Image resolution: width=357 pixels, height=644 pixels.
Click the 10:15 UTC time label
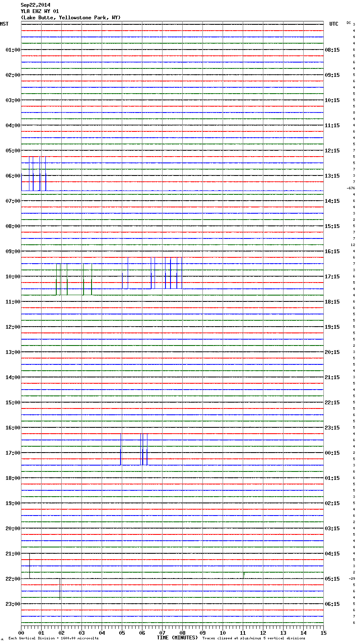[x=332, y=100]
